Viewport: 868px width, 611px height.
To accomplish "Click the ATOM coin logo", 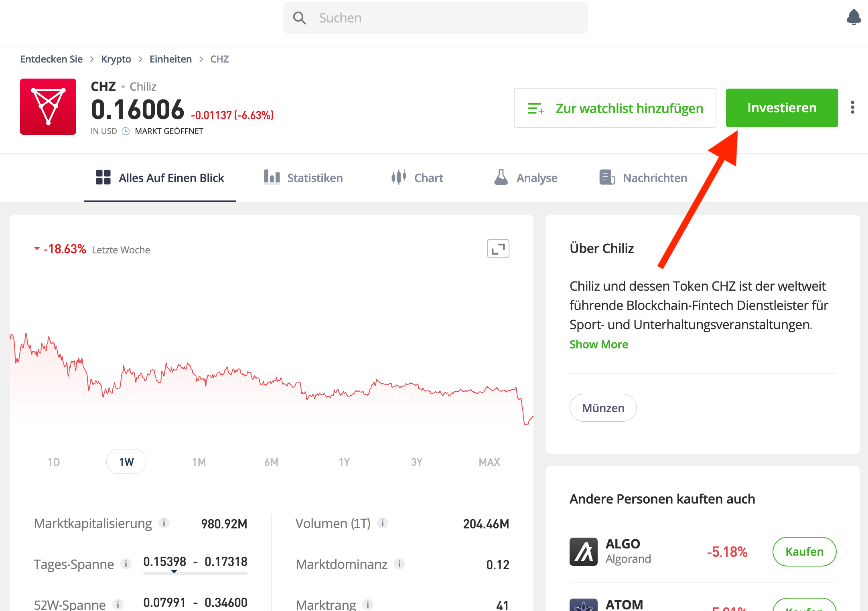I will 584,605.
